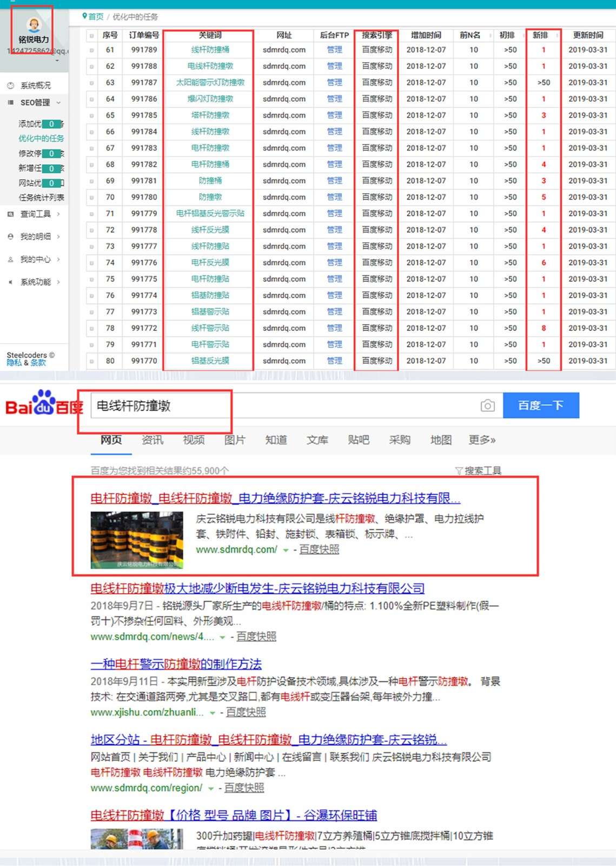The width and height of the screenshot is (616, 866).
Task: Click the 首页 breadcrumb link
Action: point(96,17)
